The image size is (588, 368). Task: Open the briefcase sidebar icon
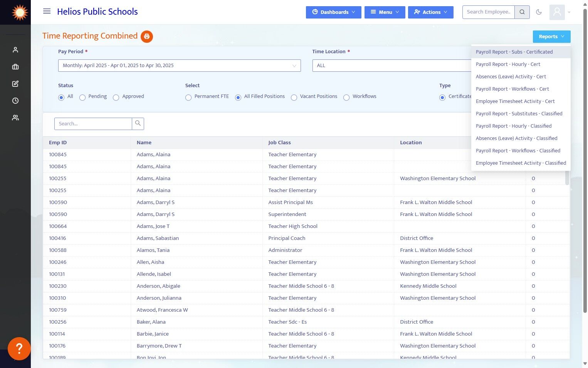coord(15,67)
